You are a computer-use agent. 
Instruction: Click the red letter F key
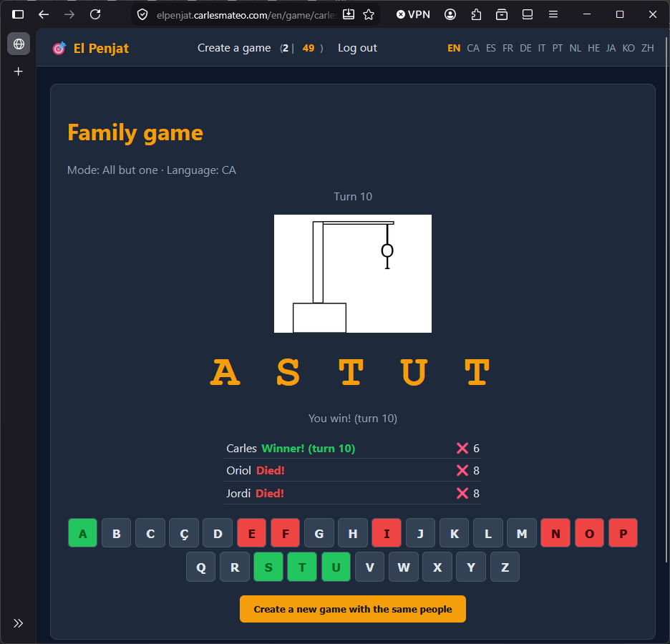pyautogui.click(x=286, y=533)
